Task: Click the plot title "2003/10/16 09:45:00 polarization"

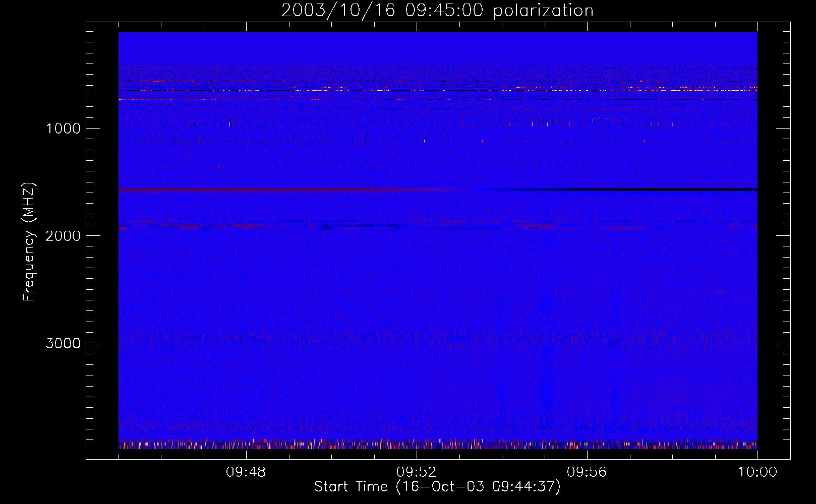Action: click(437, 10)
